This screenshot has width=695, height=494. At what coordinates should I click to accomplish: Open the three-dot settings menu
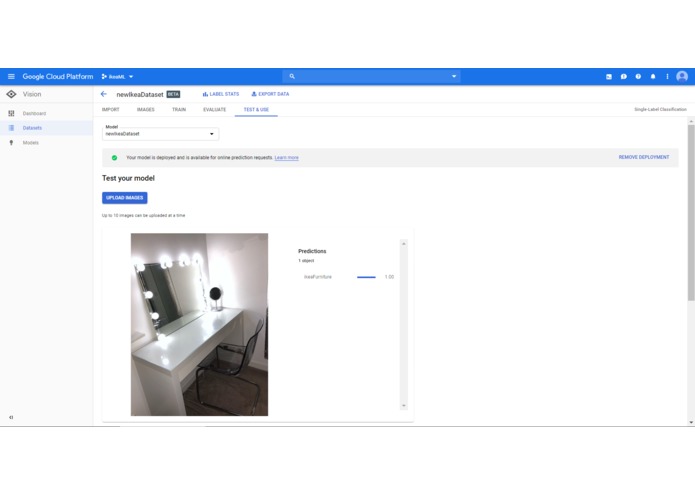[667, 77]
